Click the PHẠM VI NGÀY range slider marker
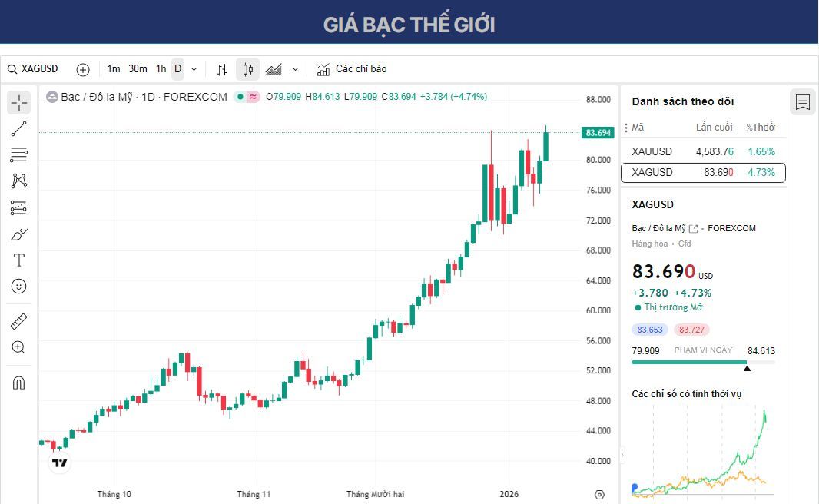819x504 pixels. point(746,367)
